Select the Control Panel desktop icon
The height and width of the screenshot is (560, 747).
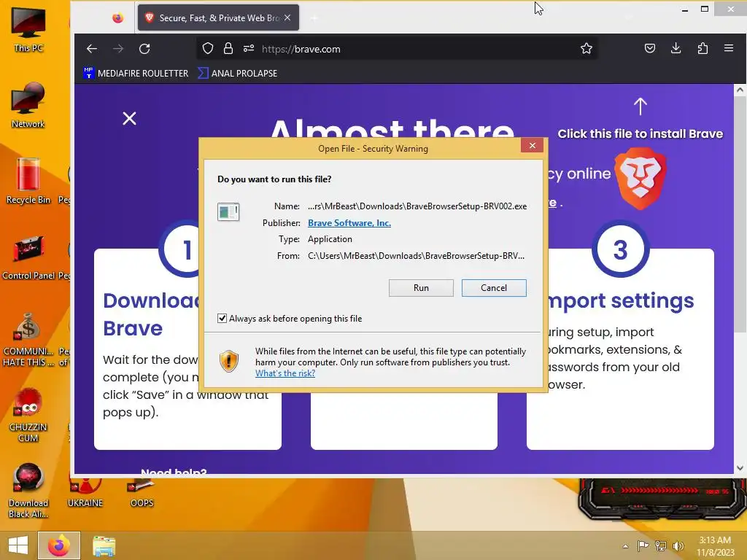28,257
